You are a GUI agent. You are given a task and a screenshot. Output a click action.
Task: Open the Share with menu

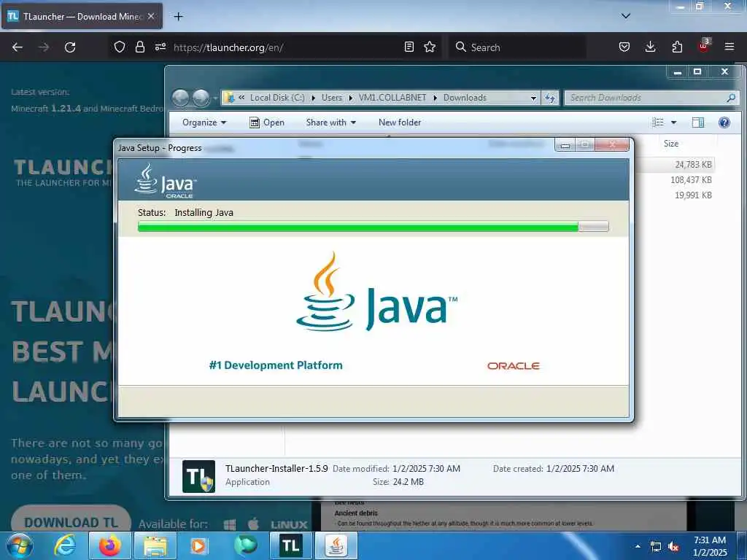coord(330,122)
